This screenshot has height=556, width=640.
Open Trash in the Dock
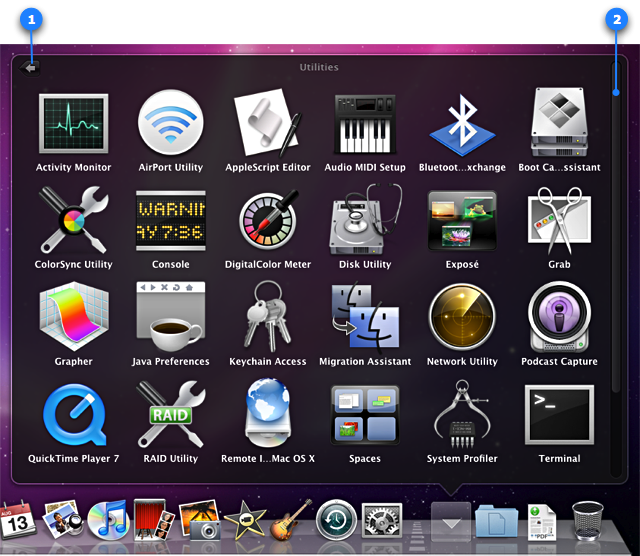[x=587, y=522]
